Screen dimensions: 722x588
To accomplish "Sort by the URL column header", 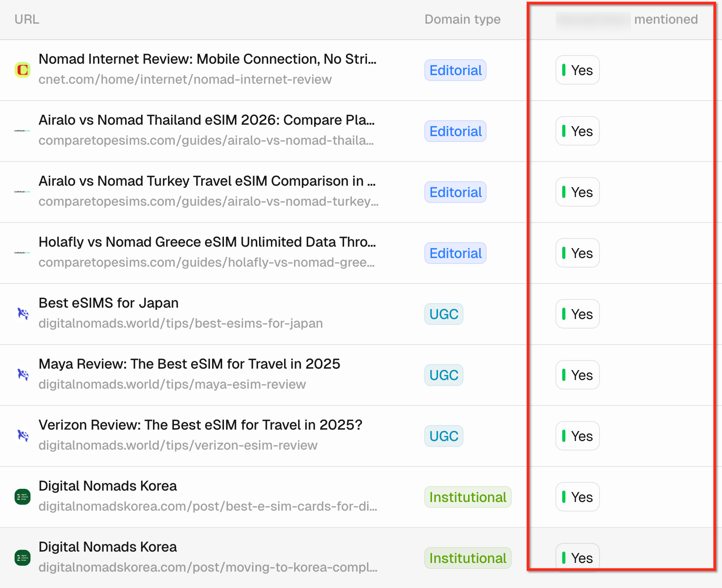I will (27, 20).
